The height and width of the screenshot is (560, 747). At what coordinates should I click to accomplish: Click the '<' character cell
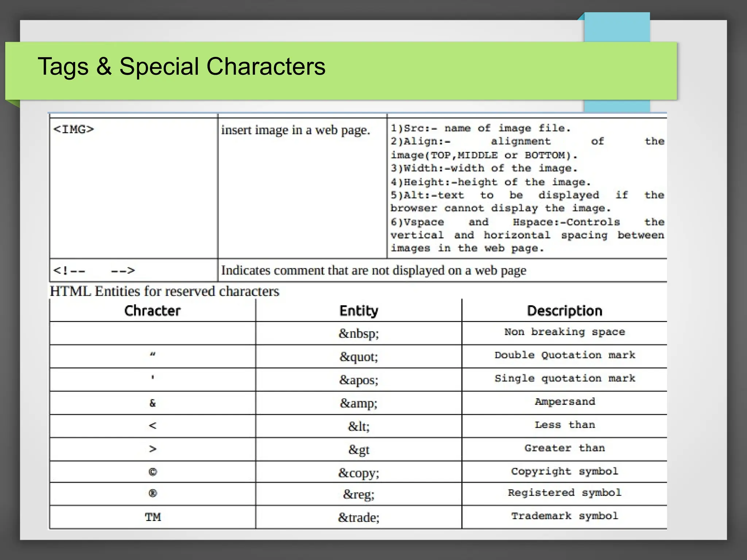(152, 426)
